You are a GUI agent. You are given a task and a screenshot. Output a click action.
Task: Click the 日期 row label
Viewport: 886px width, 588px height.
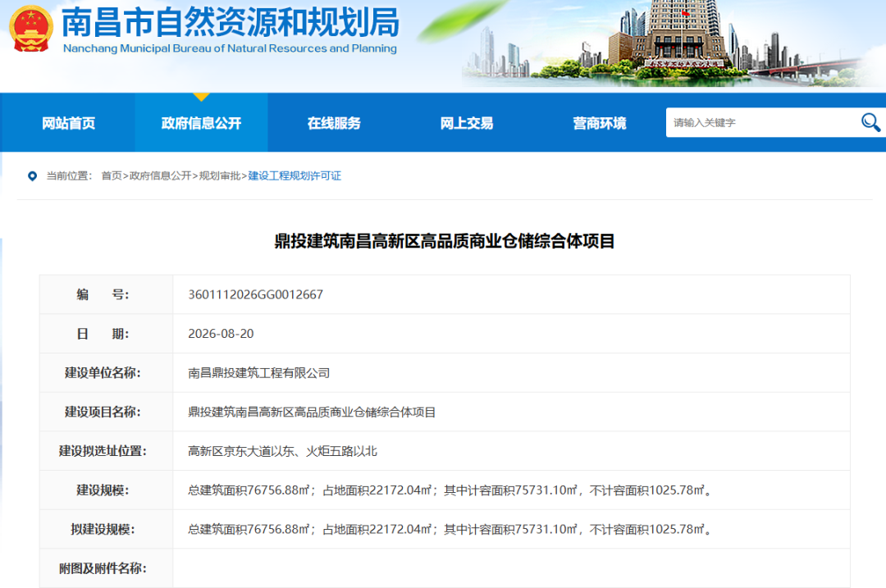pos(103,334)
